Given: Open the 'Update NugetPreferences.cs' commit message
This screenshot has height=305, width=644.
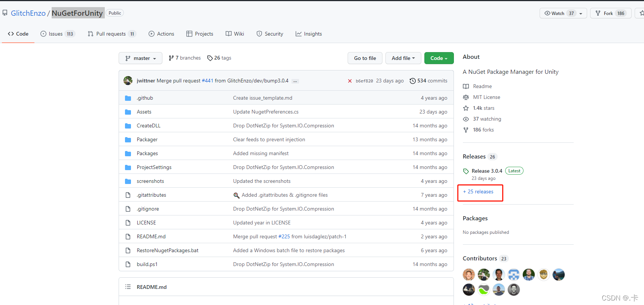Looking at the screenshot, I should (266, 112).
